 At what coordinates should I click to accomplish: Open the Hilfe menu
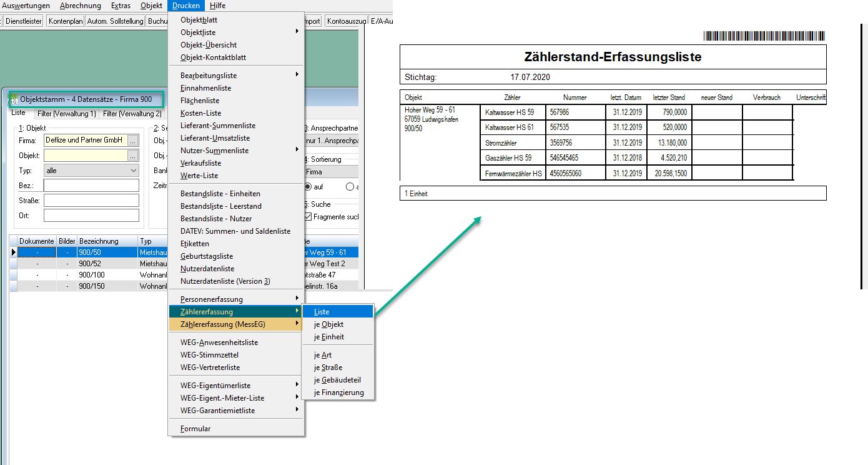(218, 6)
